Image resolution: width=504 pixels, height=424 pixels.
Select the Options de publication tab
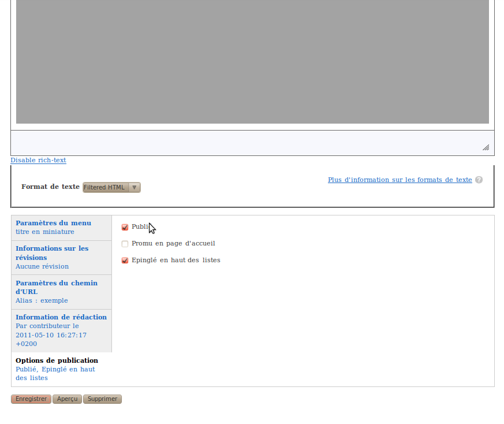coord(57,360)
